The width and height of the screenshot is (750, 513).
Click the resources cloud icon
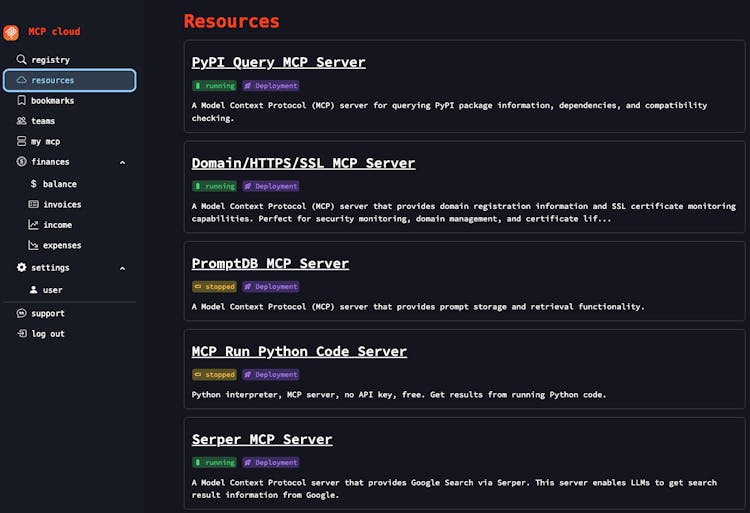[22, 80]
